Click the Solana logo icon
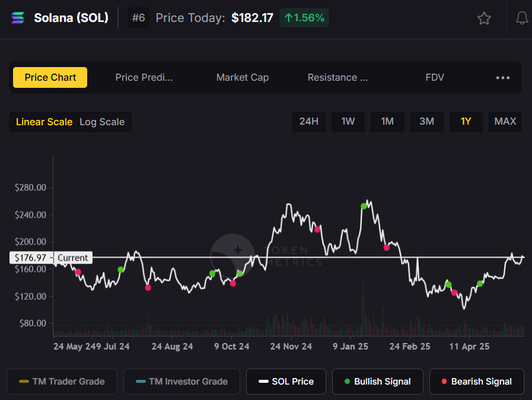 18,18
